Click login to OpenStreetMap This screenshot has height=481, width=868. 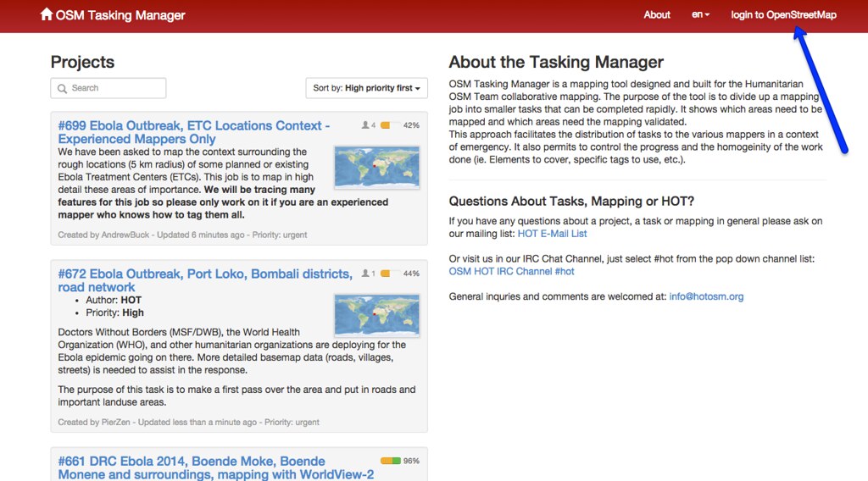pos(783,15)
